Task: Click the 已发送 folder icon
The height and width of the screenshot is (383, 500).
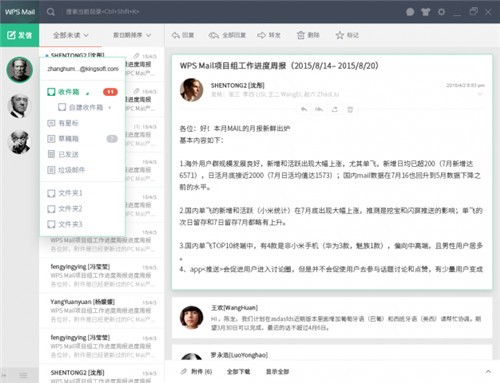Action: pos(51,154)
